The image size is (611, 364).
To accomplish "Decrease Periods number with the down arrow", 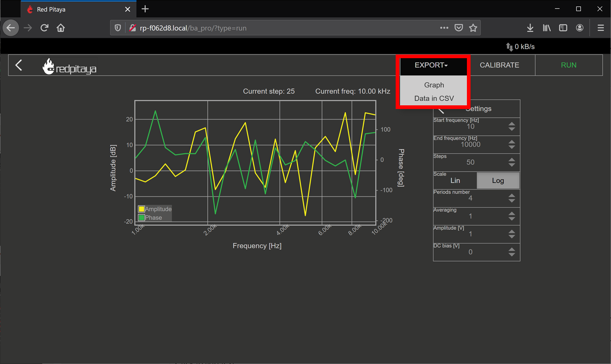I will (x=512, y=201).
